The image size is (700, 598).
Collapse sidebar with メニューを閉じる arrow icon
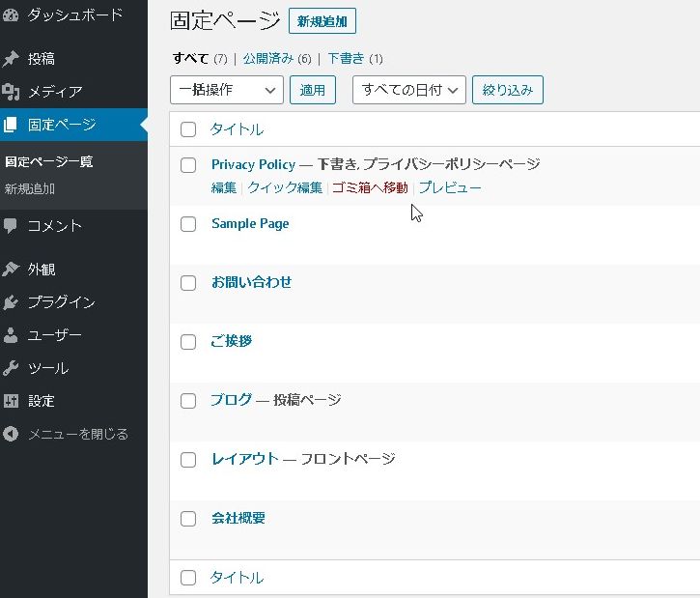pyautogui.click(x=11, y=434)
